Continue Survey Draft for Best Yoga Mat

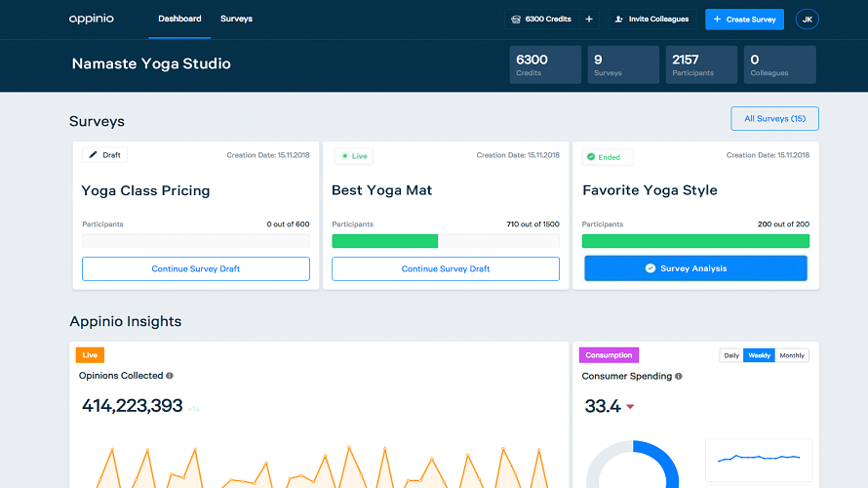coord(446,268)
